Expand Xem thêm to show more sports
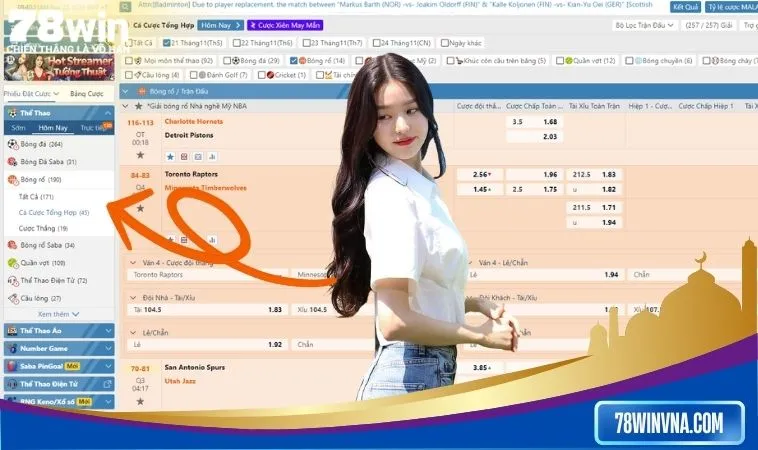Image resolution: width=758 pixels, height=450 pixels. click(58, 314)
